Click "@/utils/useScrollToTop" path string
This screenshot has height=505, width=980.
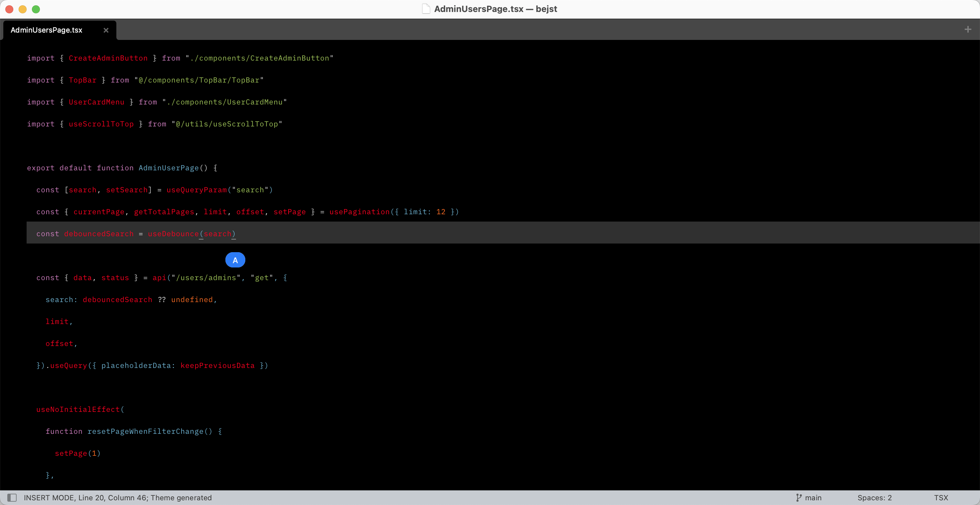tap(227, 124)
